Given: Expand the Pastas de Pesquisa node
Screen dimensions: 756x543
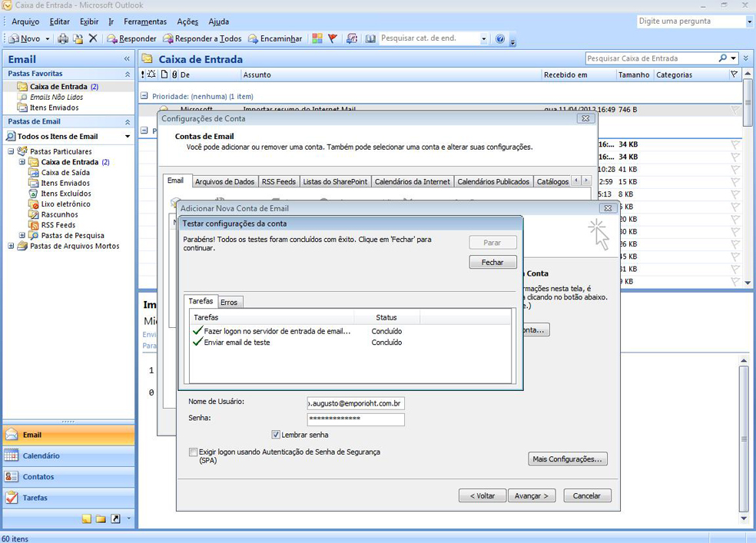Looking at the screenshot, I should (x=22, y=236).
